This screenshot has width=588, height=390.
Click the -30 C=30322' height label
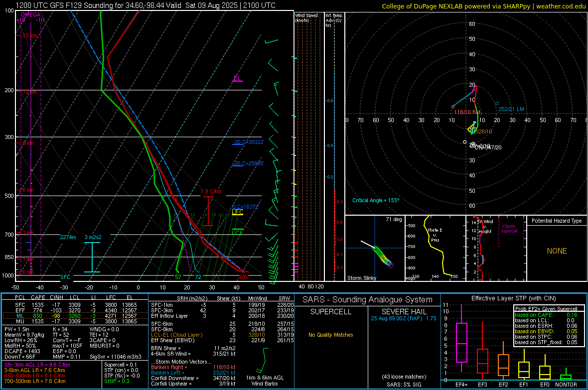[248, 142]
